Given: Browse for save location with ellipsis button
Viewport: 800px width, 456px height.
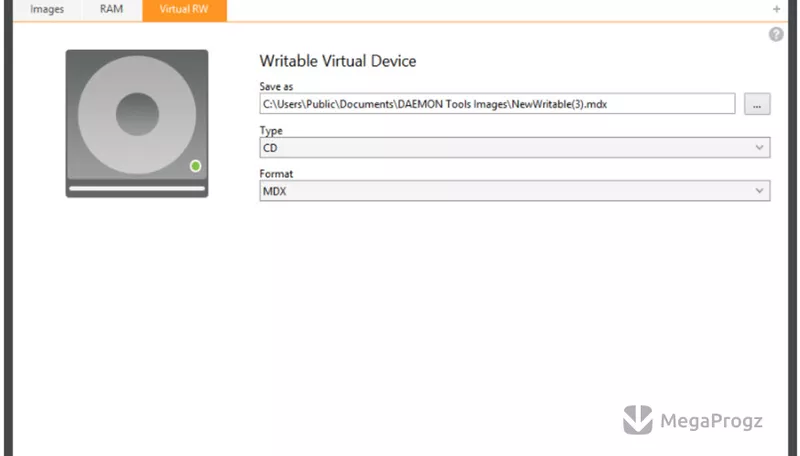Looking at the screenshot, I should coord(757,104).
